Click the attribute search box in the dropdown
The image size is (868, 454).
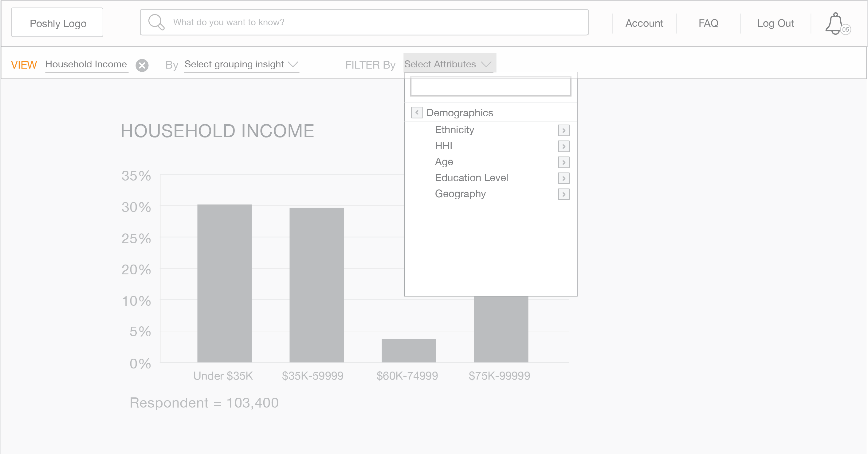click(491, 86)
